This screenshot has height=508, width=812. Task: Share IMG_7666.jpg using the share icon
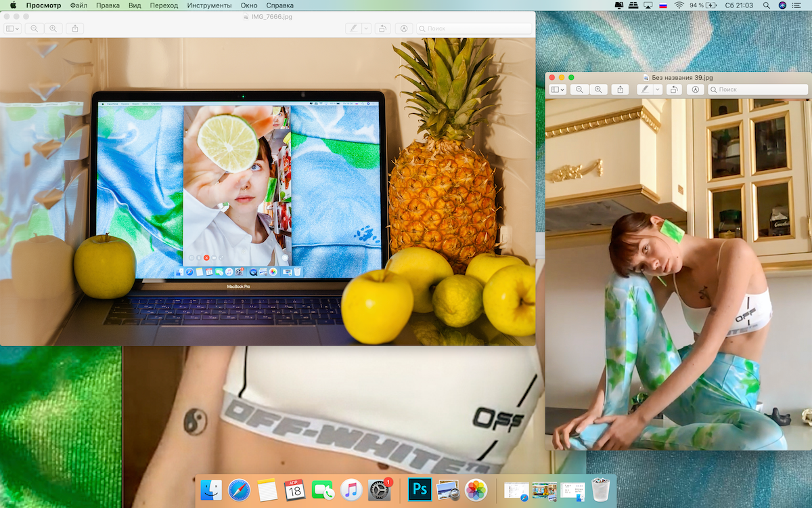75,28
